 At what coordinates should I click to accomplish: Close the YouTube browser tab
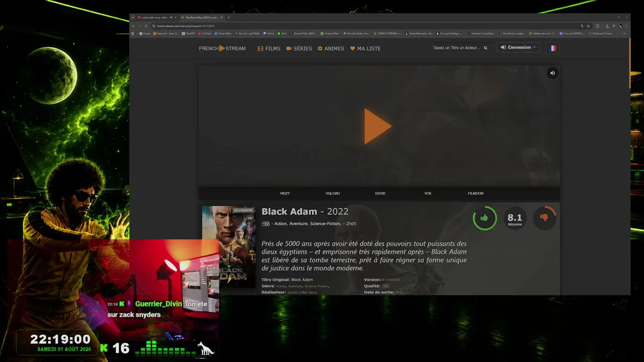[176, 18]
